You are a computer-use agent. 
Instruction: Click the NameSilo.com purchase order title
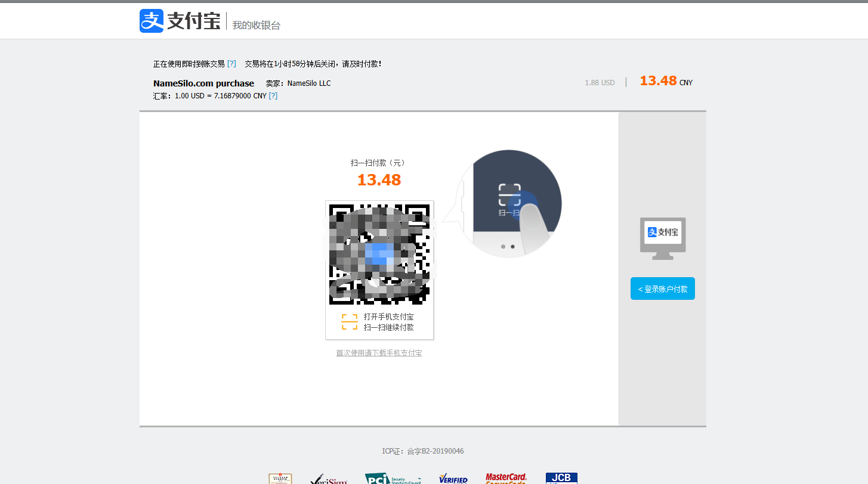(x=203, y=83)
